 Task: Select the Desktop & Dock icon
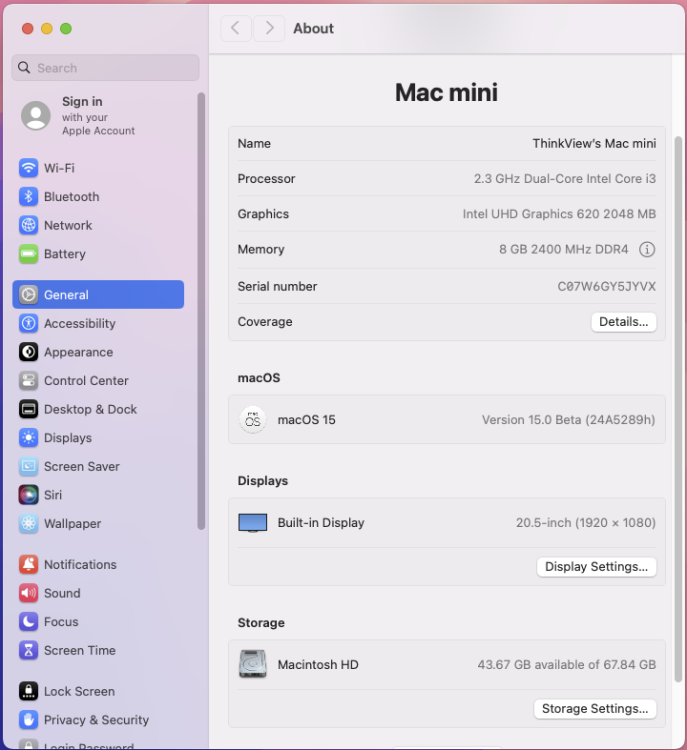(28, 409)
